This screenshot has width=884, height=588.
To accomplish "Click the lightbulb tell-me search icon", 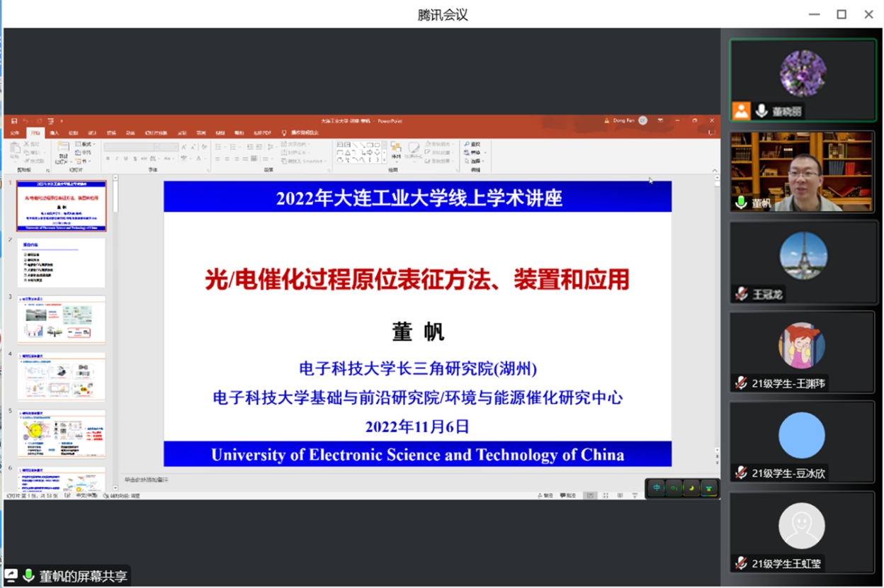I will pyautogui.click(x=284, y=132).
